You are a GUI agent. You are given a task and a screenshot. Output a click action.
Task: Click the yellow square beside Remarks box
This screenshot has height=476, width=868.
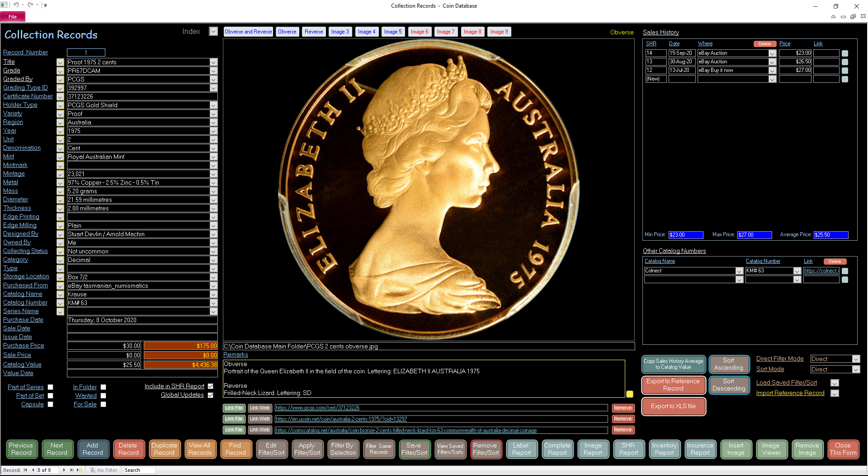point(630,394)
